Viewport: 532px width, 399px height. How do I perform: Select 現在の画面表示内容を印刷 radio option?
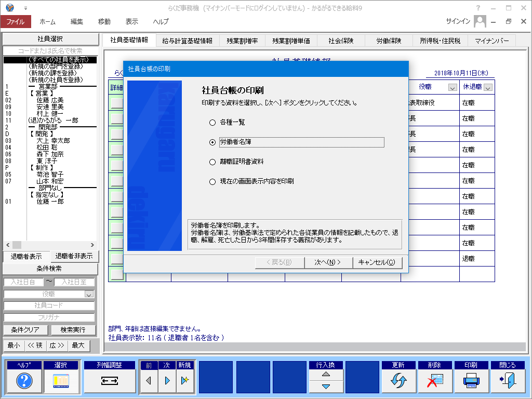(212, 181)
